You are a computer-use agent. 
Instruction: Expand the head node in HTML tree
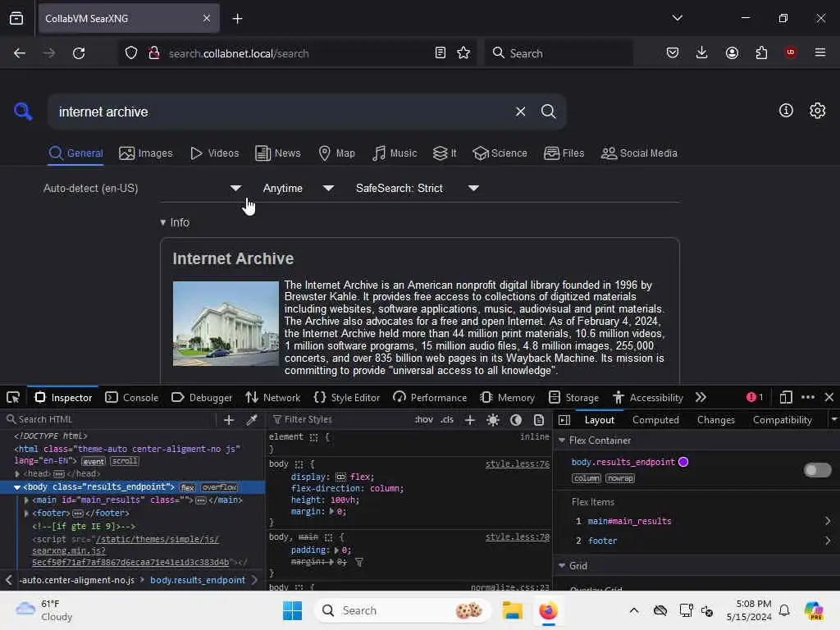[17, 474]
